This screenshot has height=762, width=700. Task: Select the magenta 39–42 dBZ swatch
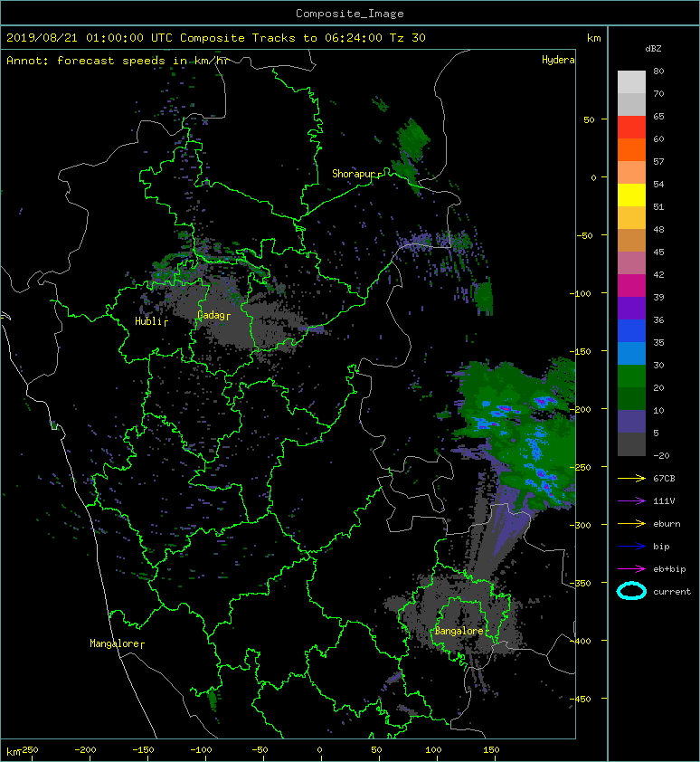(631, 285)
